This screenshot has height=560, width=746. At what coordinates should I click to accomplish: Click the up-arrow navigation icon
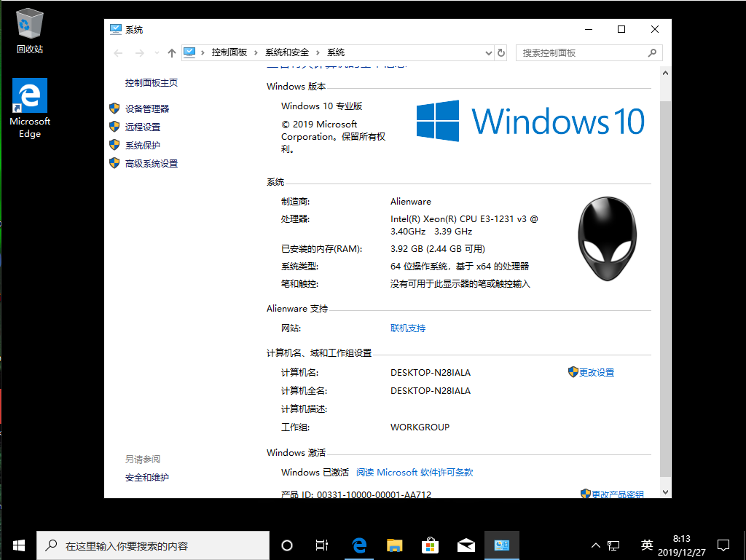(x=172, y=53)
